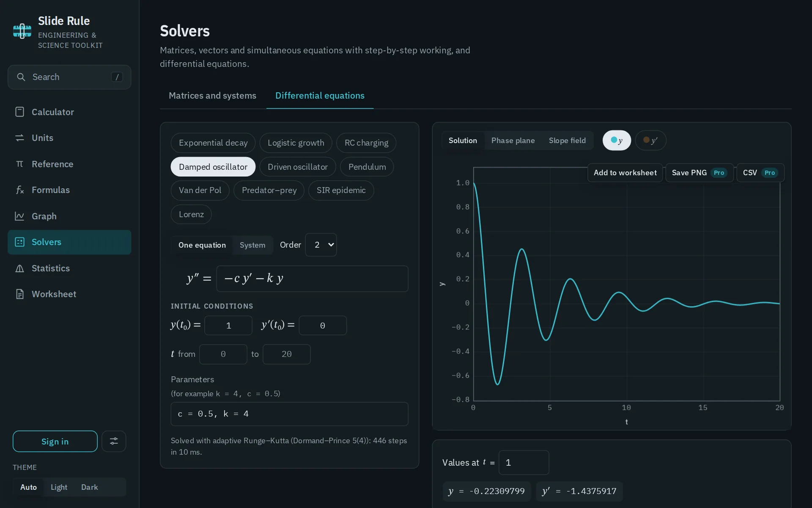
Task: Click the Statistics distribution icon
Action: (x=19, y=268)
